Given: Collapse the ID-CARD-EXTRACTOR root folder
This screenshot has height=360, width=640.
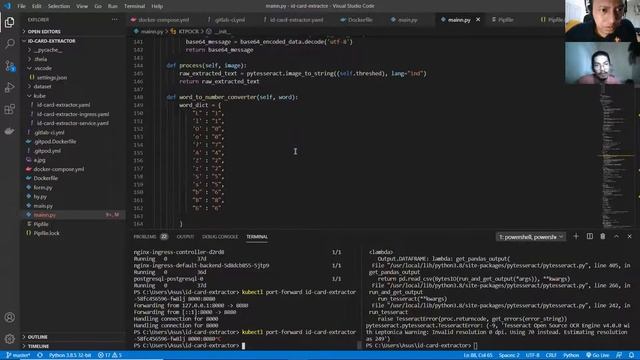Looking at the screenshot, I should [73, 41].
